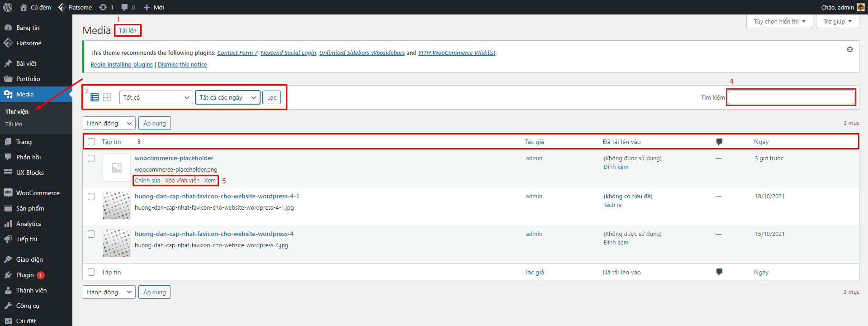Click Dismiss this notice link
This screenshot has width=868, height=326.
pyautogui.click(x=182, y=64)
